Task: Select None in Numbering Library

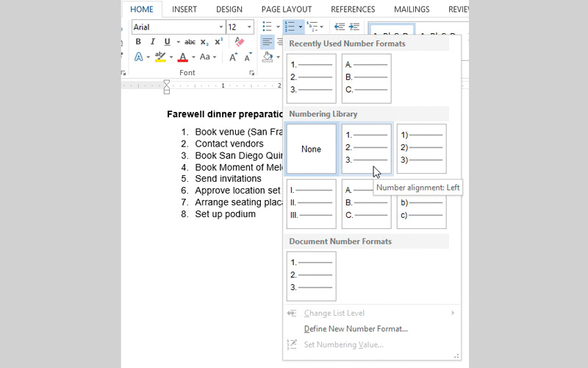Action: pos(311,149)
